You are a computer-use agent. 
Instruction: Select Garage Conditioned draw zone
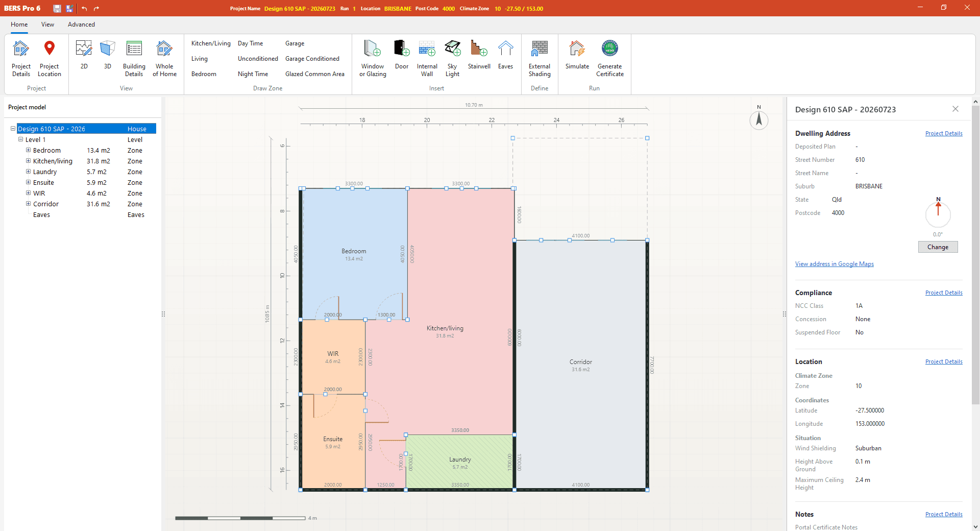[x=312, y=59]
